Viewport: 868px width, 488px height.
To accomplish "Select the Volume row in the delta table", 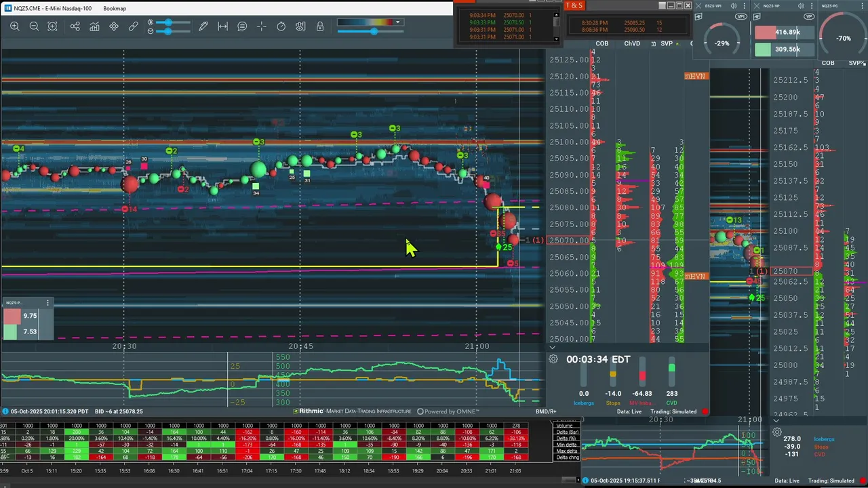I will pyautogui.click(x=566, y=425).
